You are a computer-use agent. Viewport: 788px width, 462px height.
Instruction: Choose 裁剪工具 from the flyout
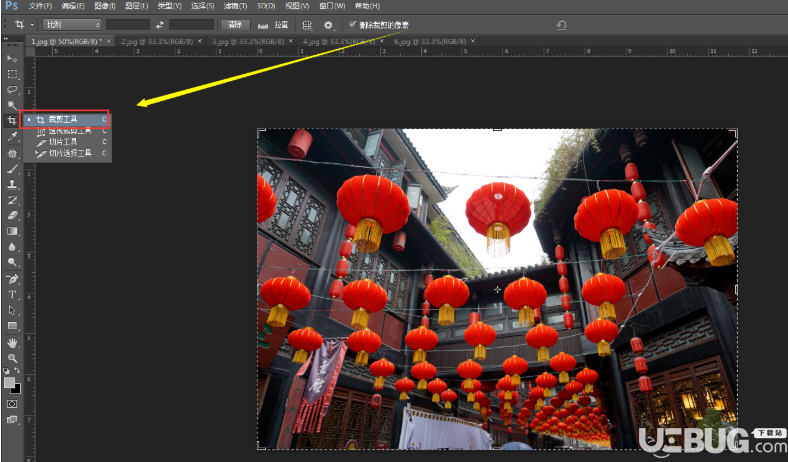66,119
